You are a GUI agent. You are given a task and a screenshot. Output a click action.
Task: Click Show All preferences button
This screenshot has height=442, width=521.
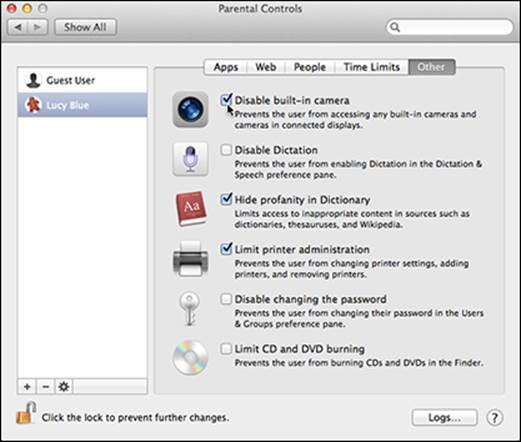point(85,27)
